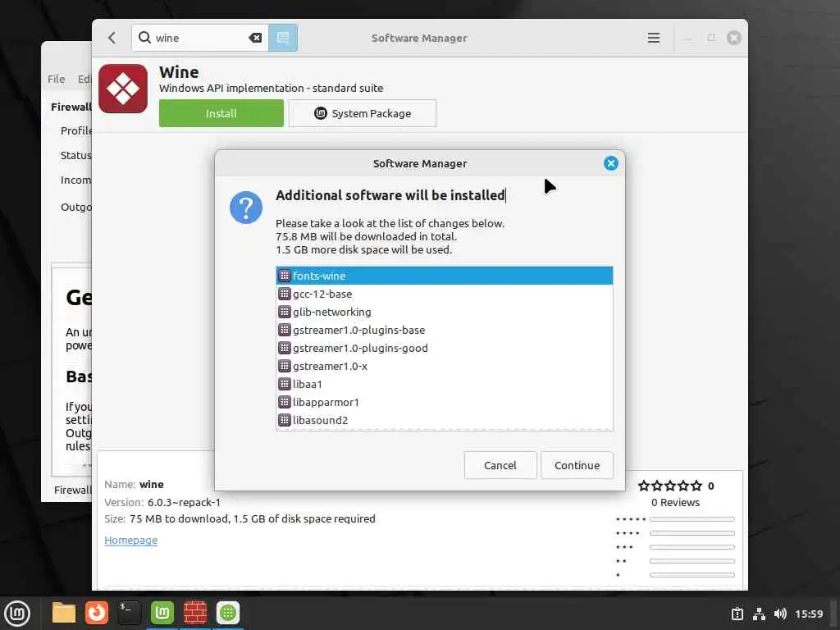Open the volume tray icon
840x630 pixels.
click(781, 614)
